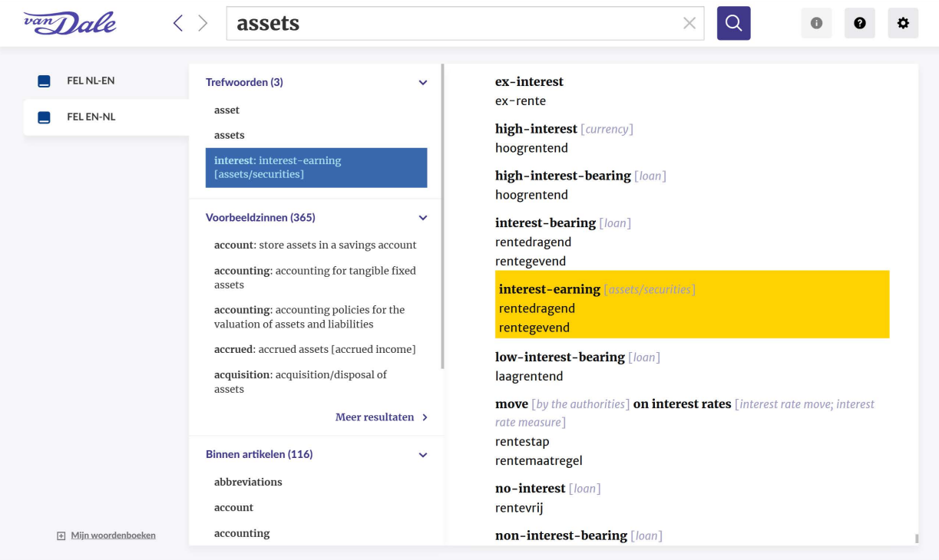939x560 pixels.
Task: Open the help question mark button
Action: 860,23
